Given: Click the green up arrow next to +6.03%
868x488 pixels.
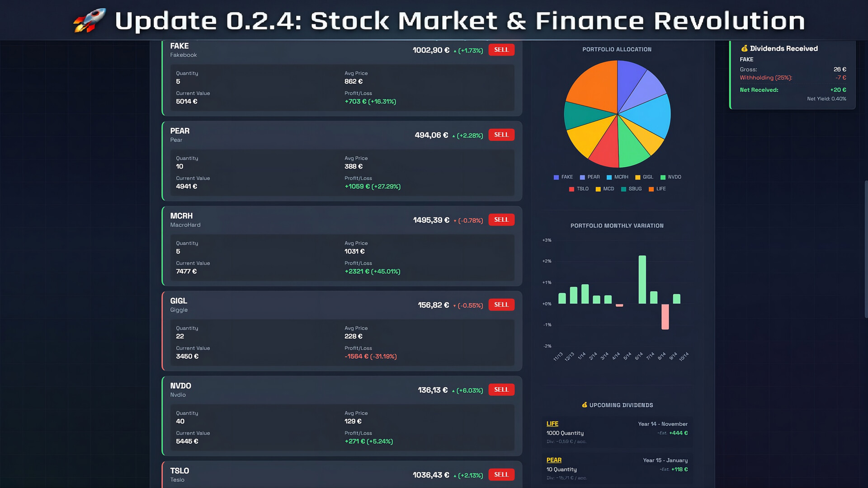Looking at the screenshot, I should (x=453, y=391).
